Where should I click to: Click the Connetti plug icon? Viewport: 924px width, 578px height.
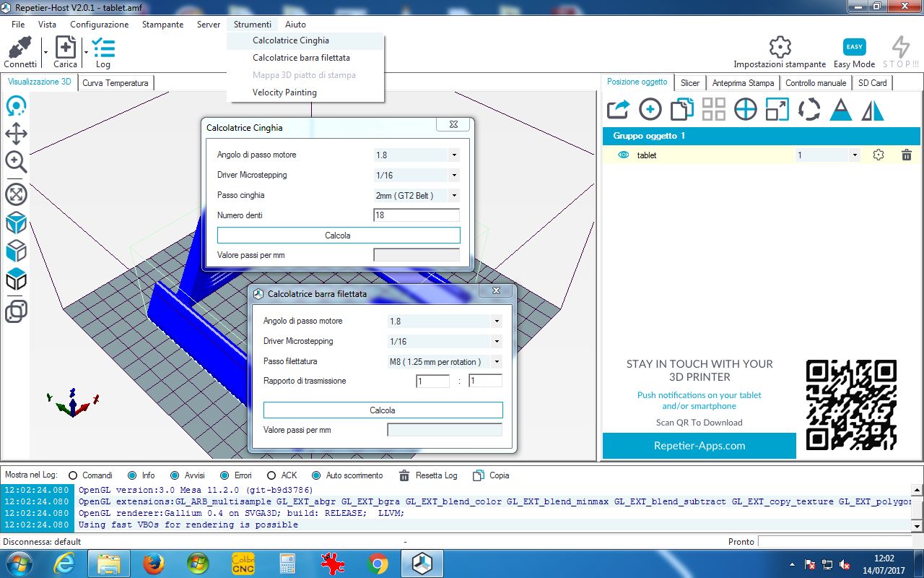pyautogui.click(x=19, y=48)
